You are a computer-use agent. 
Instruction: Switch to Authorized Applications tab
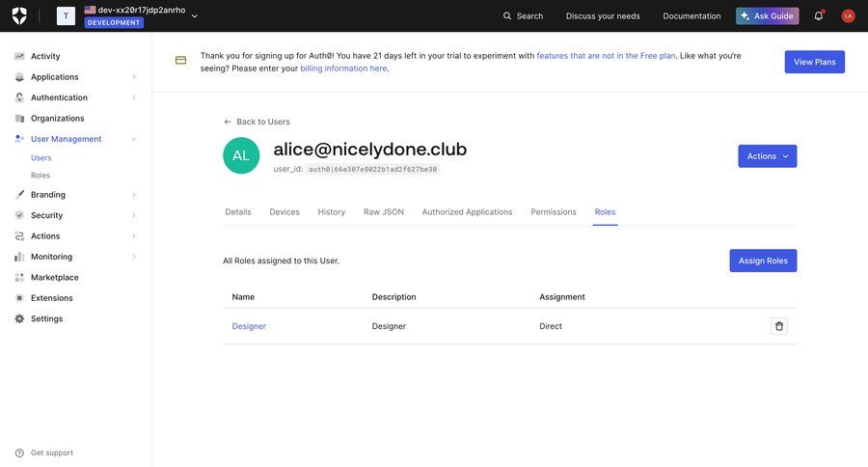[x=467, y=212]
